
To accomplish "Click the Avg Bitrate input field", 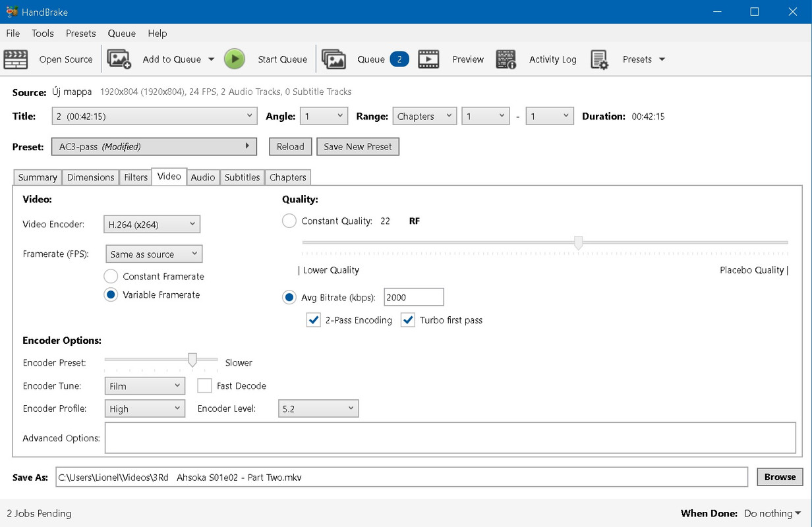I will pos(414,297).
